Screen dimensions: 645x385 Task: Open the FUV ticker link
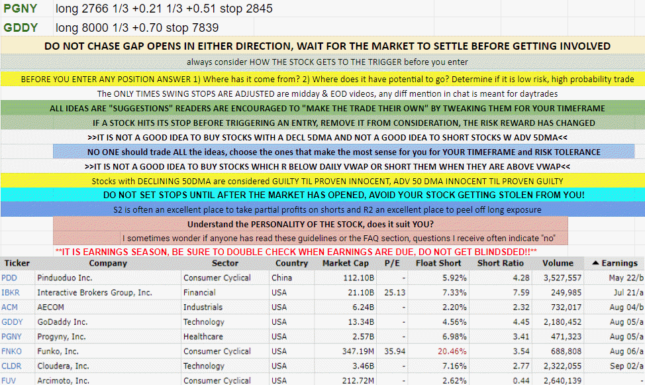click(9, 380)
